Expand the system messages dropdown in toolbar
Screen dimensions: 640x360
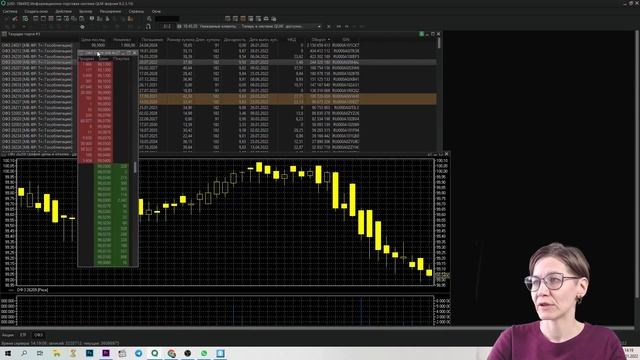[x=319, y=27]
